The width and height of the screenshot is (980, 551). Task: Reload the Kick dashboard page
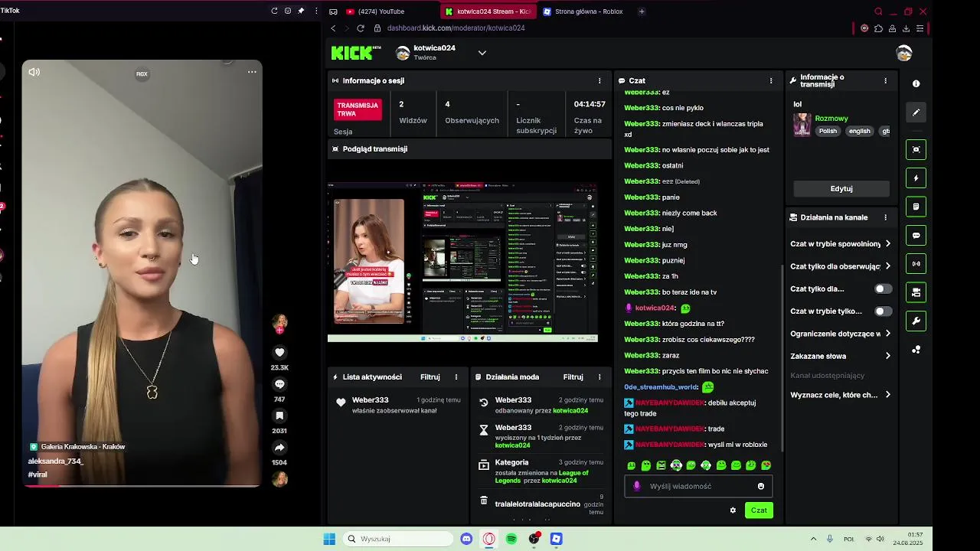361,28
